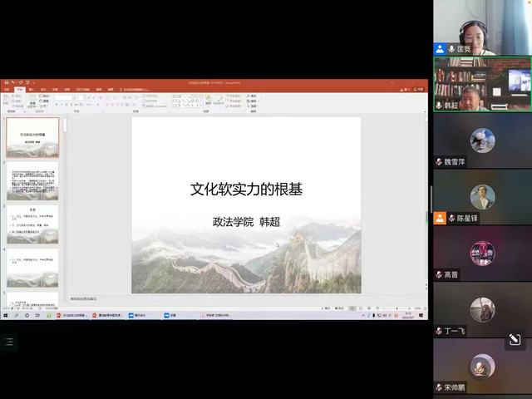Click the mic status icon beside 韩超

point(439,106)
